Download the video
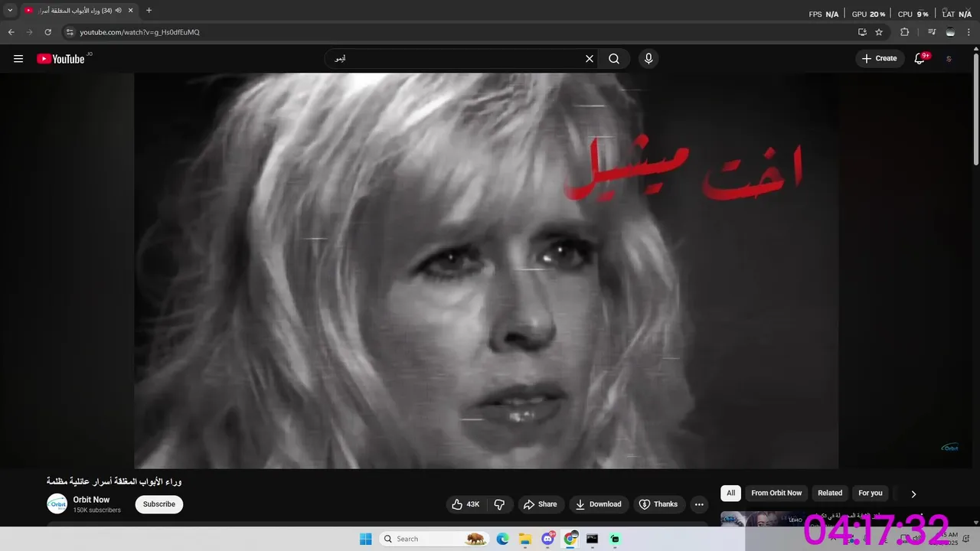 [599, 504]
